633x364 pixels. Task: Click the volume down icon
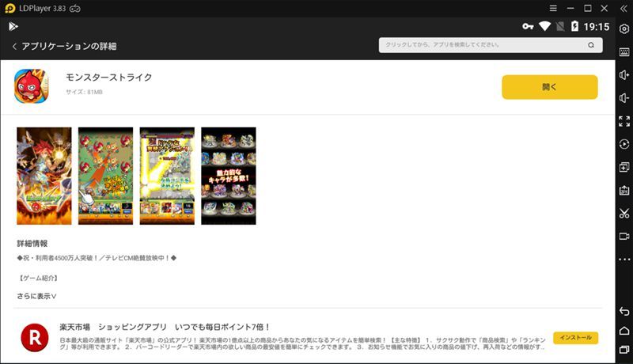(624, 98)
